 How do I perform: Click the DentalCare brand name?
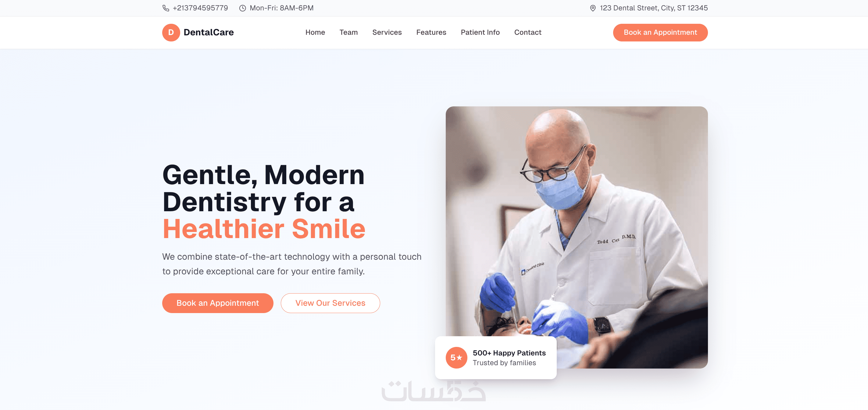209,32
